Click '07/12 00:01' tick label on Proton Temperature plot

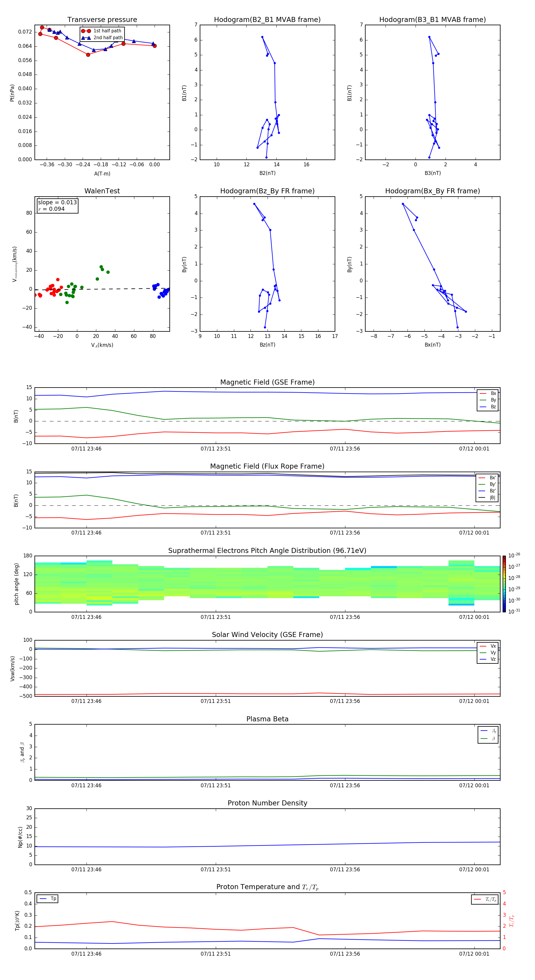click(474, 954)
